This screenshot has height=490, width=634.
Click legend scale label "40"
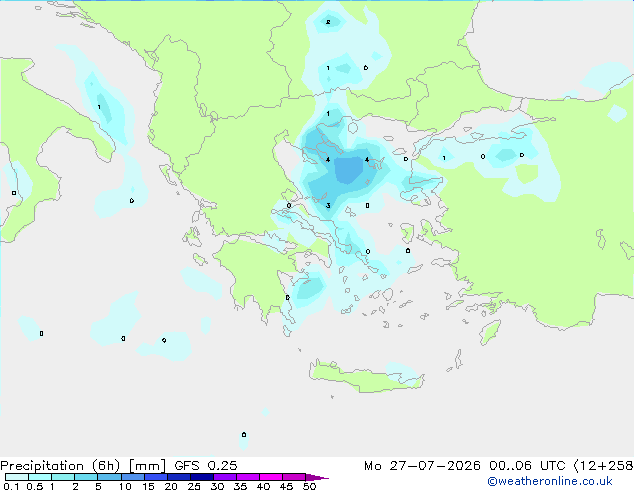pyautogui.click(x=263, y=486)
